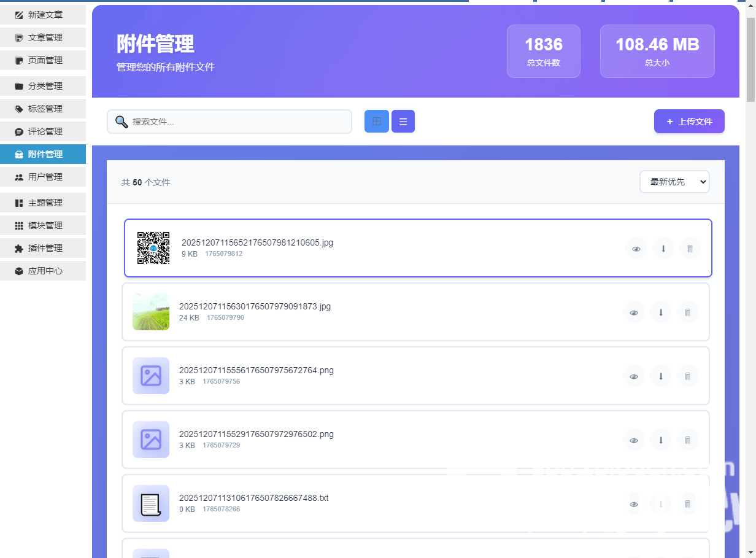Screen dimensions: 756x558
Task: Download the 20251207115630 jpg file
Action: point(660,312)
